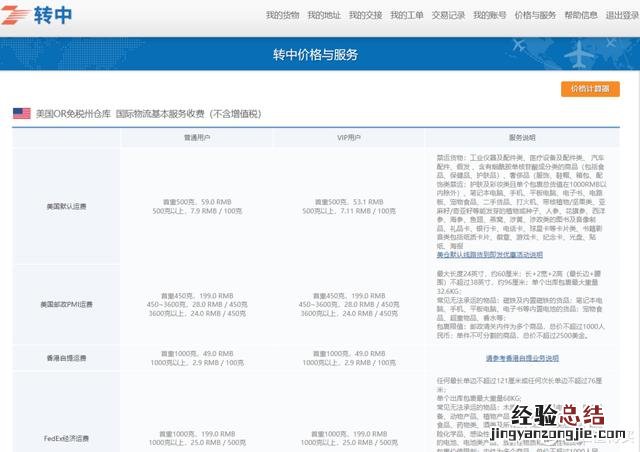This screenshot has height=452, width=640.
Task: Click the VIP用户 column header
Action: (x=346, y=138)
